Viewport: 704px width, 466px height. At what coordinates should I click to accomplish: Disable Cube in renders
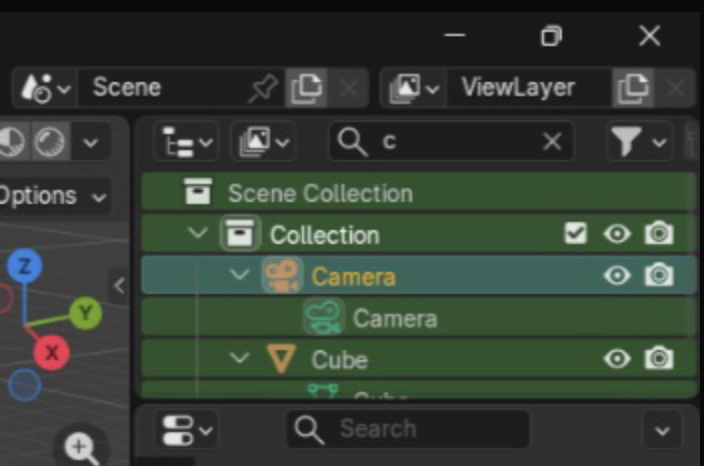(x=659, y=358)
